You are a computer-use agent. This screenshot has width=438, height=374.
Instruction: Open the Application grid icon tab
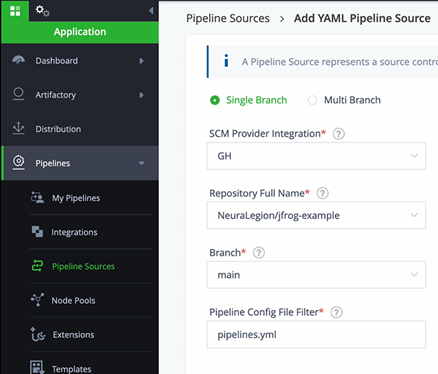(x=15, y=11)
